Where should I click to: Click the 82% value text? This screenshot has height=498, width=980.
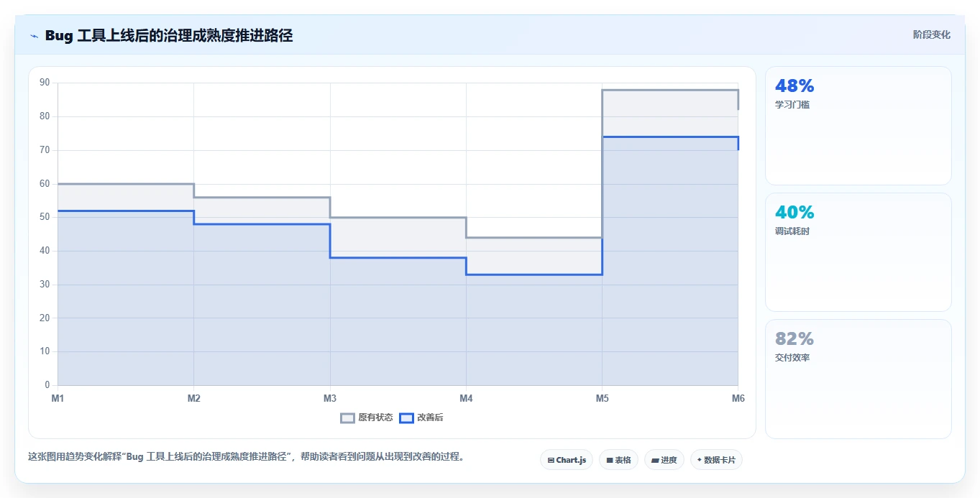tap(794, 339)
